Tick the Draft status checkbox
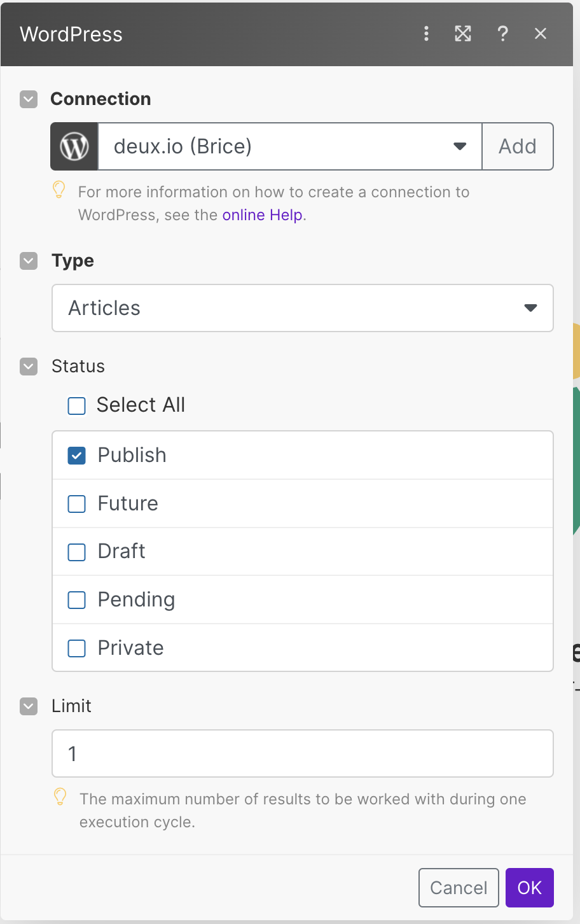580x924 pixels. [77, 552]
